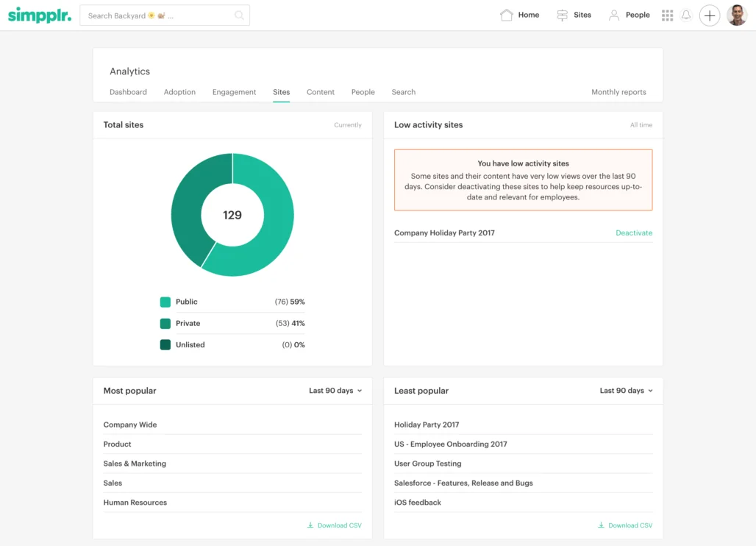Go to People in top navigation
756x546 pixels.
(630, 15)
